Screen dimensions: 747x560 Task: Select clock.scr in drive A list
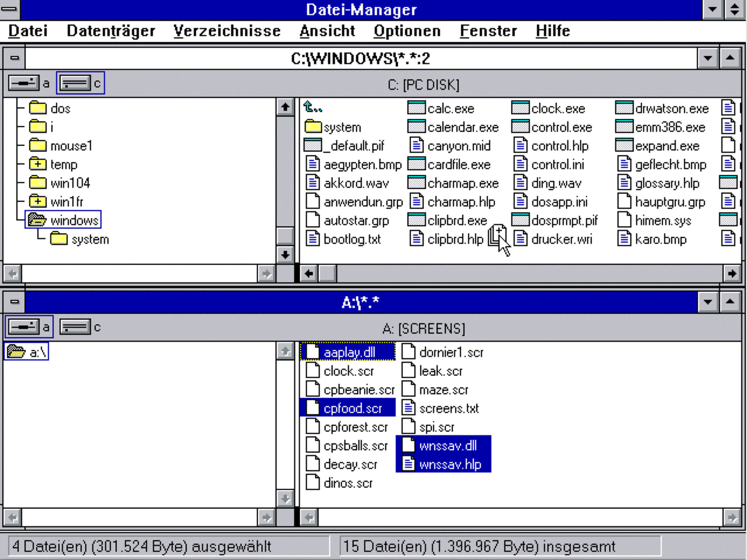point(340,370)
